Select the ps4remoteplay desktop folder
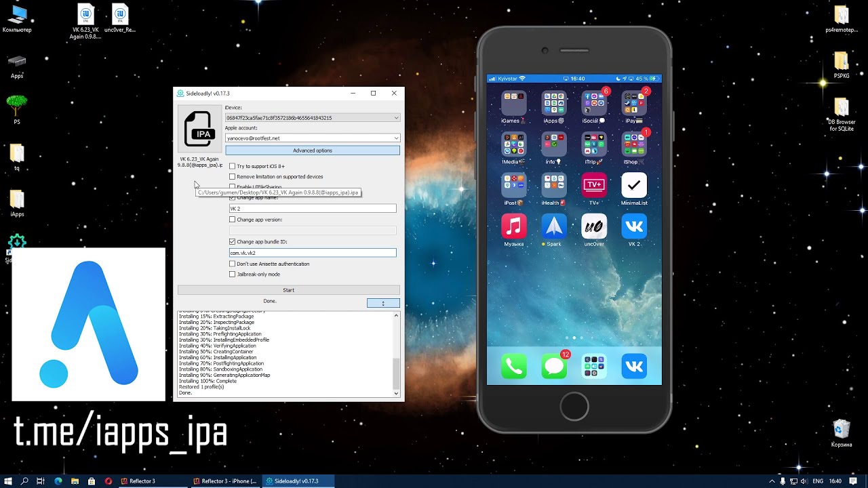This screenshot has width=868, height=488. click(841, 19)
